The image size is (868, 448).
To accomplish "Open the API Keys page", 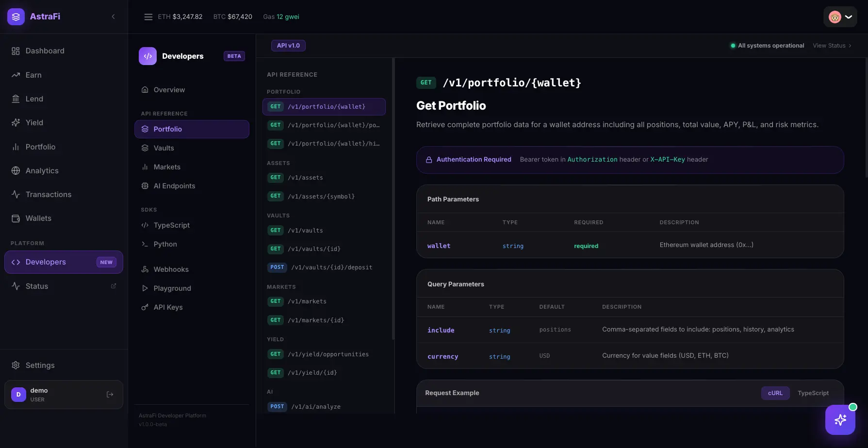I will [x=192, y=307].
